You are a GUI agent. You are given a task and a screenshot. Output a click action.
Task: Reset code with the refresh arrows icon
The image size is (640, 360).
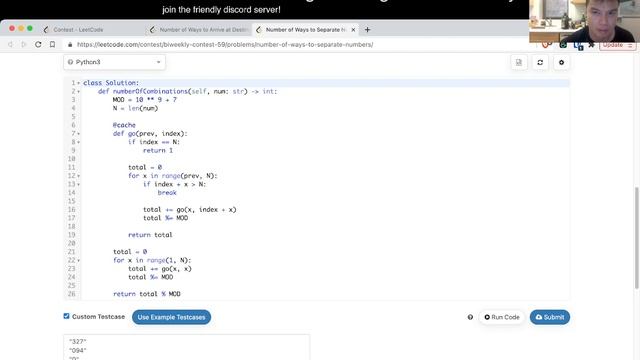(x=540, y=62)
